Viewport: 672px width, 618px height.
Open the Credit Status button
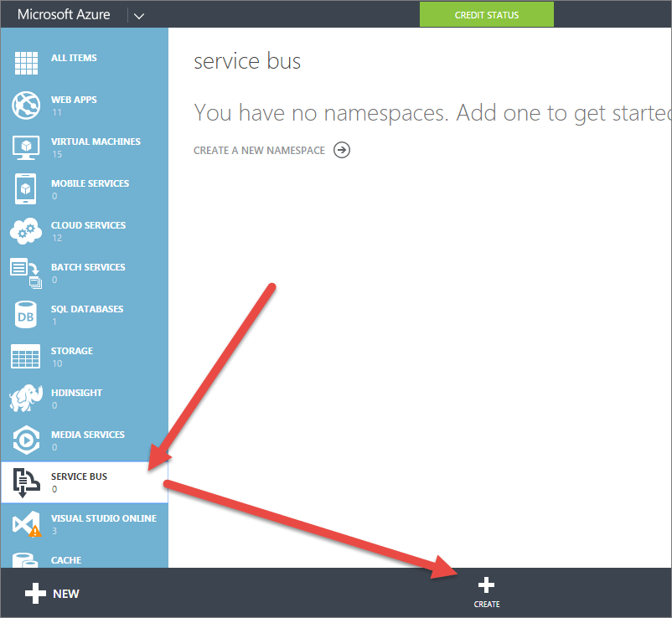[x=487, y=14]
